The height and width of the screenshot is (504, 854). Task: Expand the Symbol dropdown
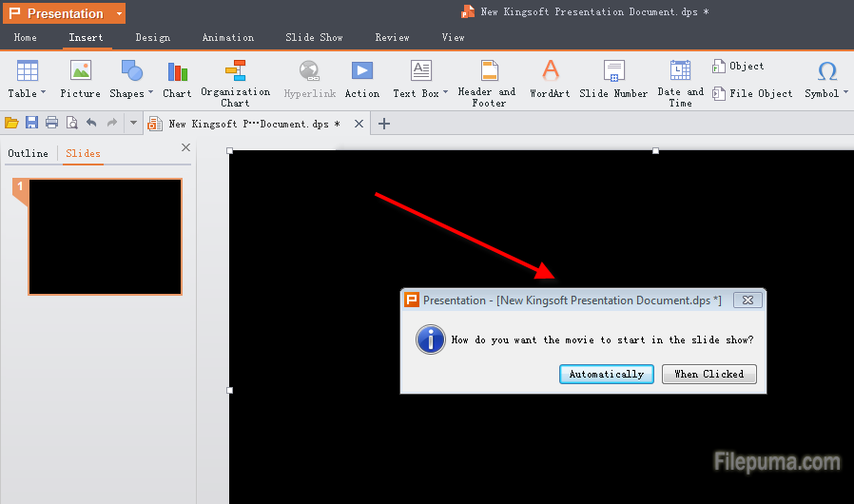point(844,93)
